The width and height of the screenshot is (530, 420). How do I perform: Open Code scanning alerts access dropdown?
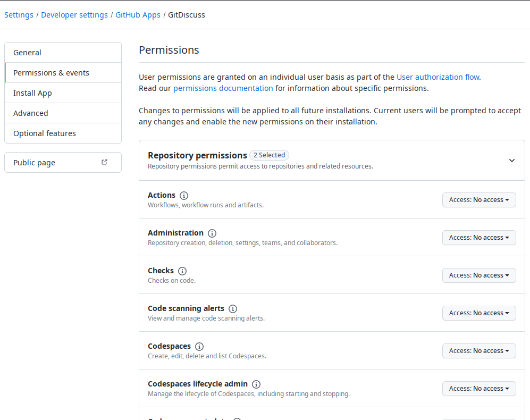point(479,313)
